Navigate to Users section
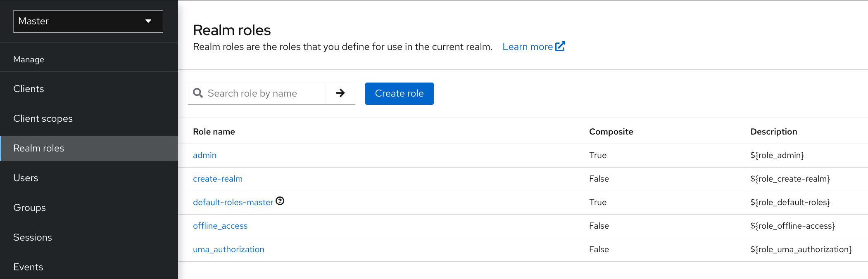 tap(26, 178)
